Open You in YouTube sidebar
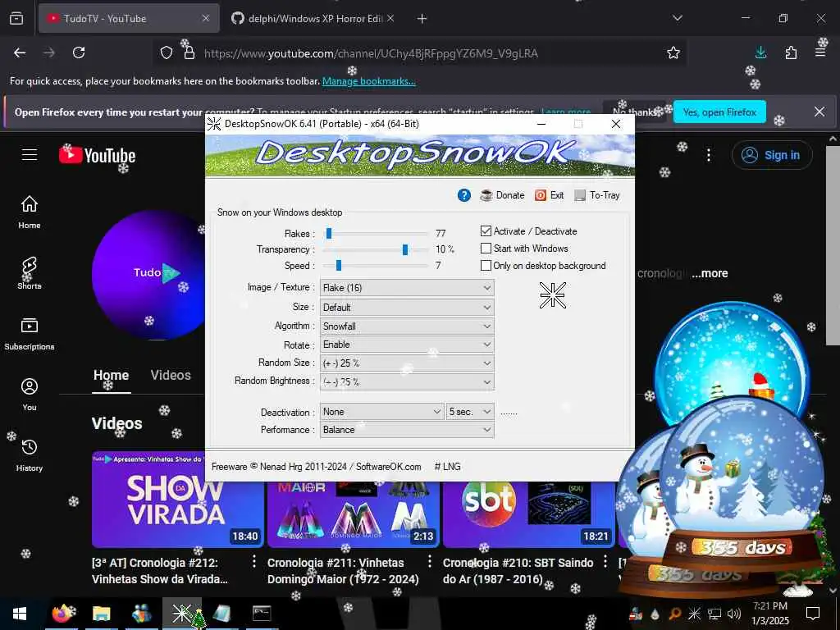Image resolution: width=840 pixels, height=630 pixels. (30, 395)
